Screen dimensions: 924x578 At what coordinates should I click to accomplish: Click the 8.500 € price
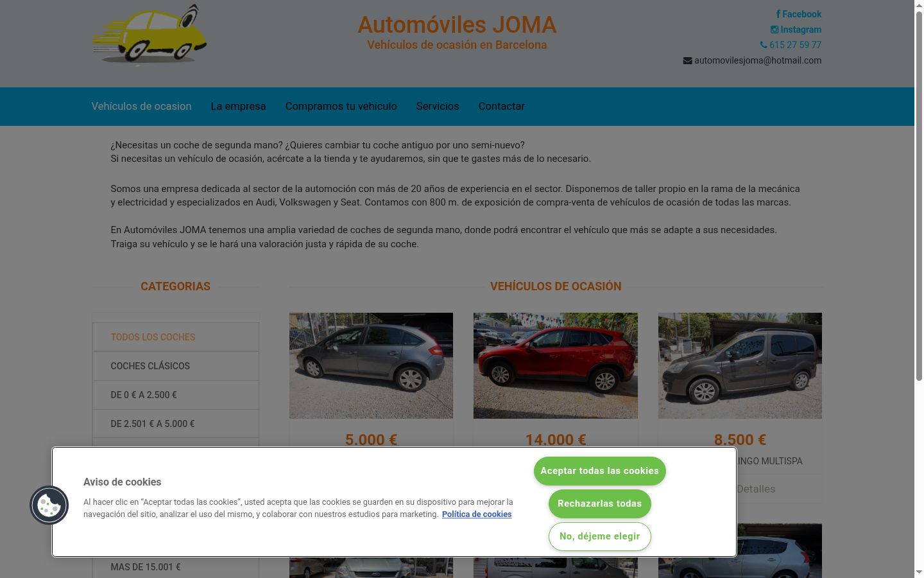740,439
